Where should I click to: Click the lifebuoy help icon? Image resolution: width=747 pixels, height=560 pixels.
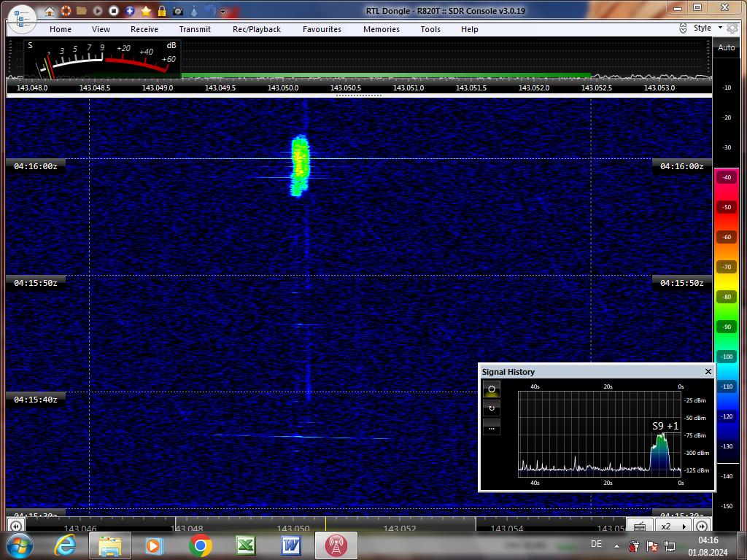66,10
